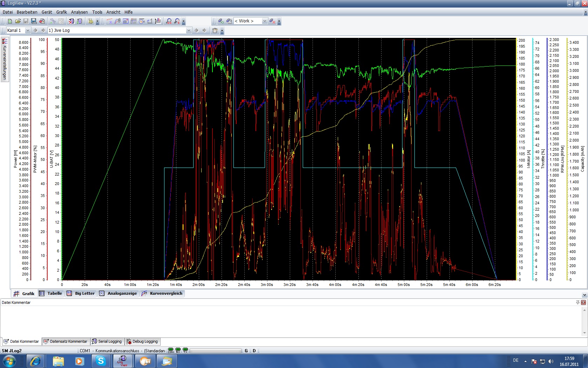Expand the '< Work >' profile dropdown
The width and height of the screenshot is (588, 368).
tap(265, 21)
